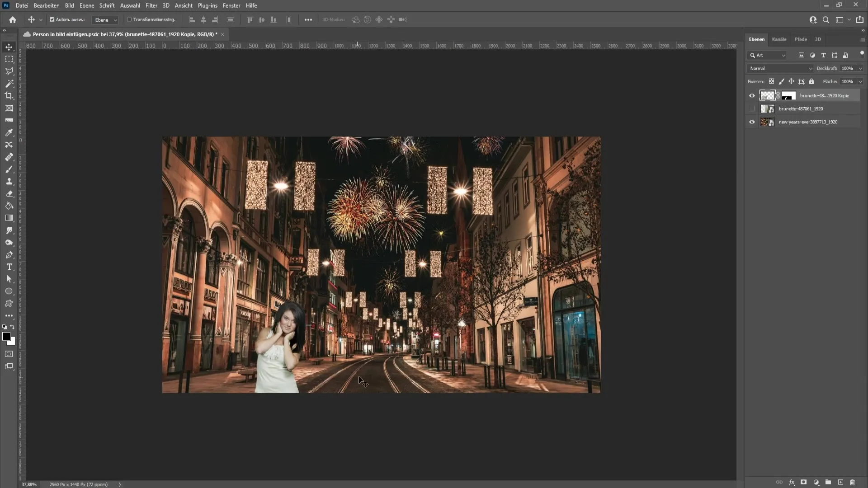This screenshot has width=868, height=488.
Task: Toggle lock transparent pixels
Action: click(x=771, y=81)
